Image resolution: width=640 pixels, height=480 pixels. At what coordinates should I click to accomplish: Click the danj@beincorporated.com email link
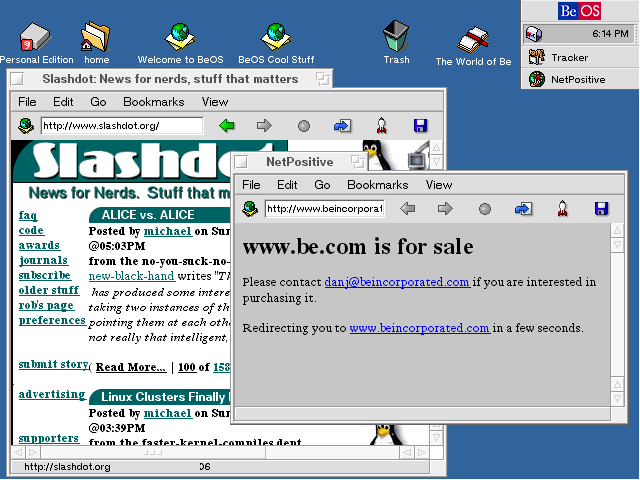pyautogui.click(x=397, y=282)
